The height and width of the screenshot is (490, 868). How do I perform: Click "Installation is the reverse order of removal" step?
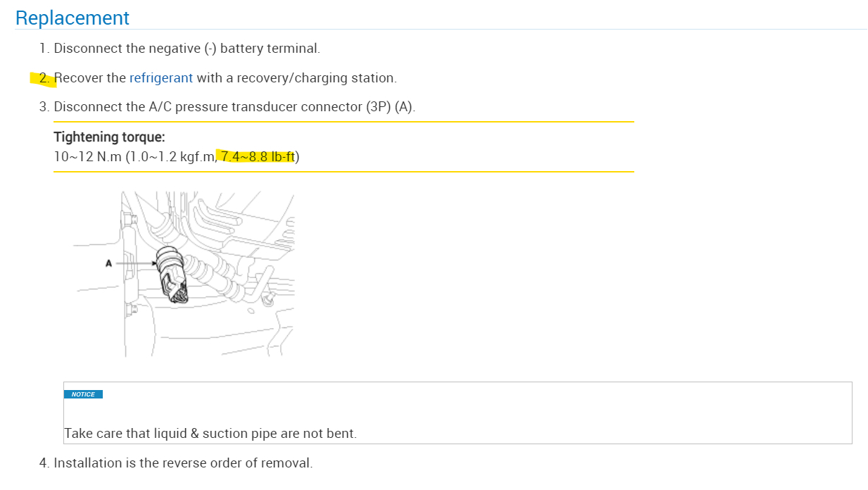tap(183, 463)
